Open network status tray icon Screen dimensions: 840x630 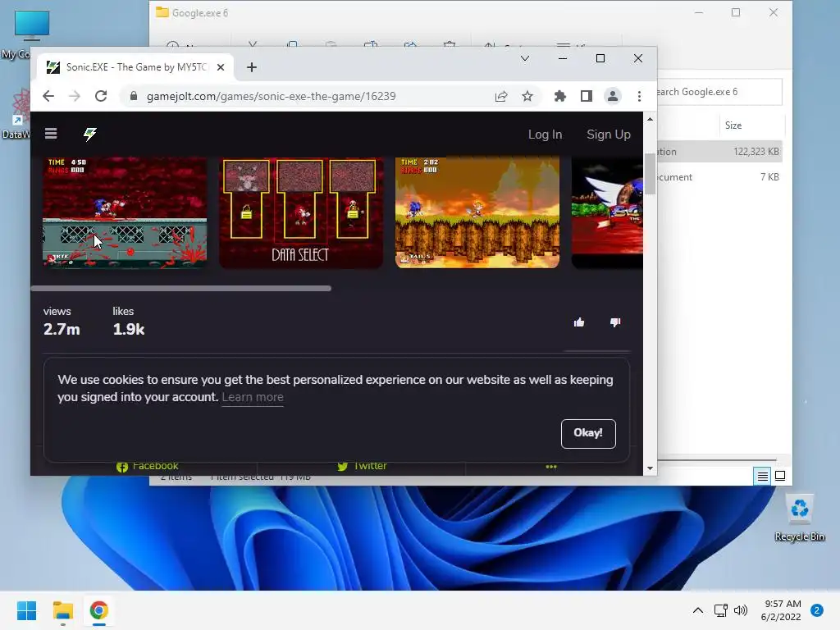[x=721, y=610]
